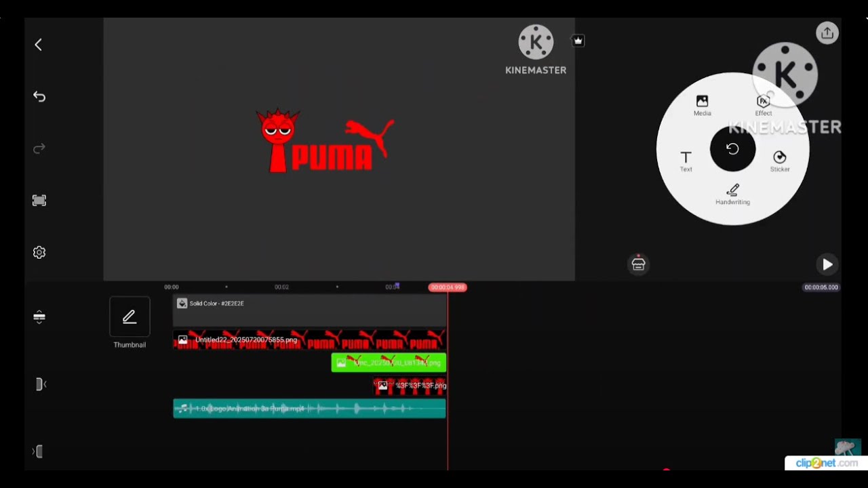This screenshot has height=488, width=868.
Task: Redo the last undone edit
Action: 39,148
